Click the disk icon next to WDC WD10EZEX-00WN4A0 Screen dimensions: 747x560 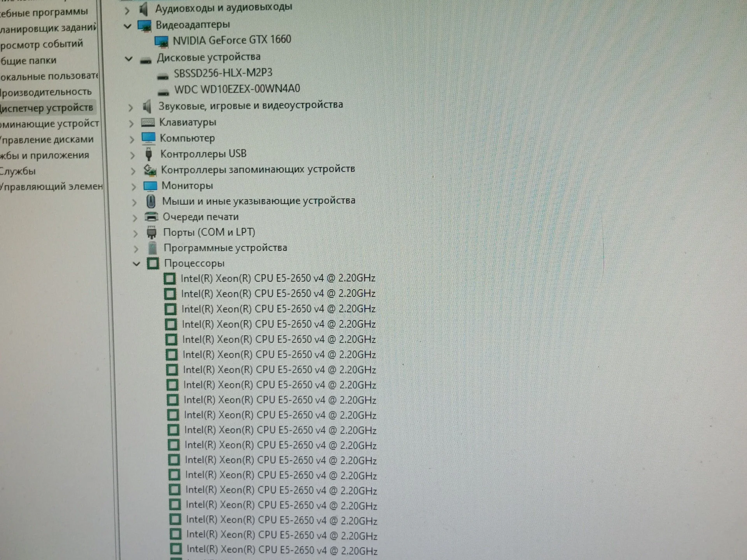(163, 92)
